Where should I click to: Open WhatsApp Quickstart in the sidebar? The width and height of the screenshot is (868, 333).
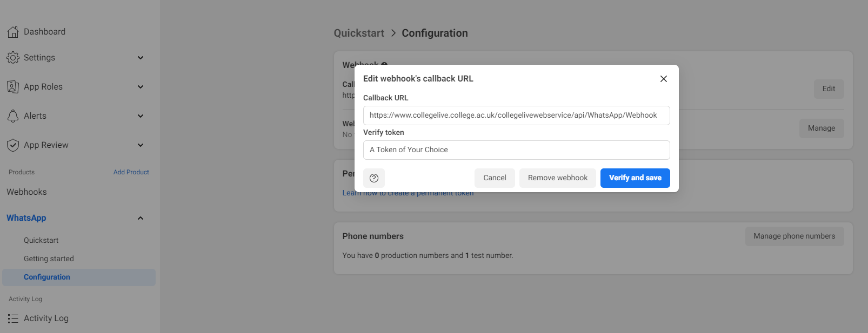pyautogui.click(x=41, y=241)
